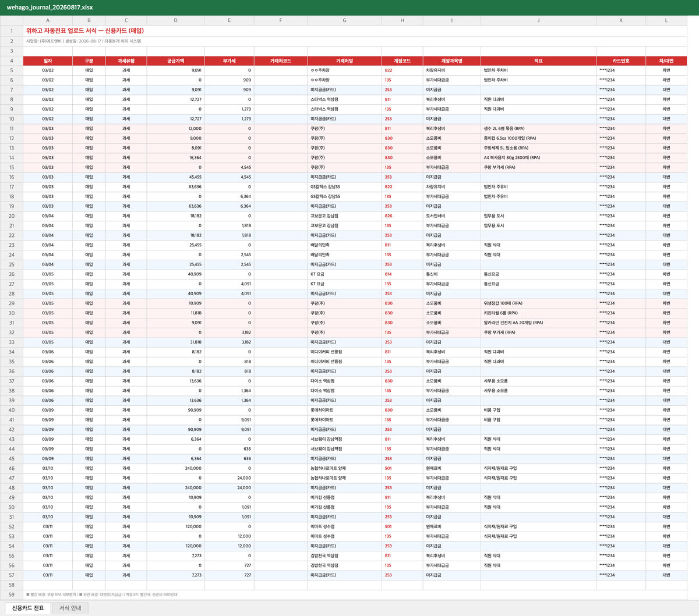Screen dimensions: 699x616
Task: Click the 16,364 supply amount cell
Action: point(175,158)
